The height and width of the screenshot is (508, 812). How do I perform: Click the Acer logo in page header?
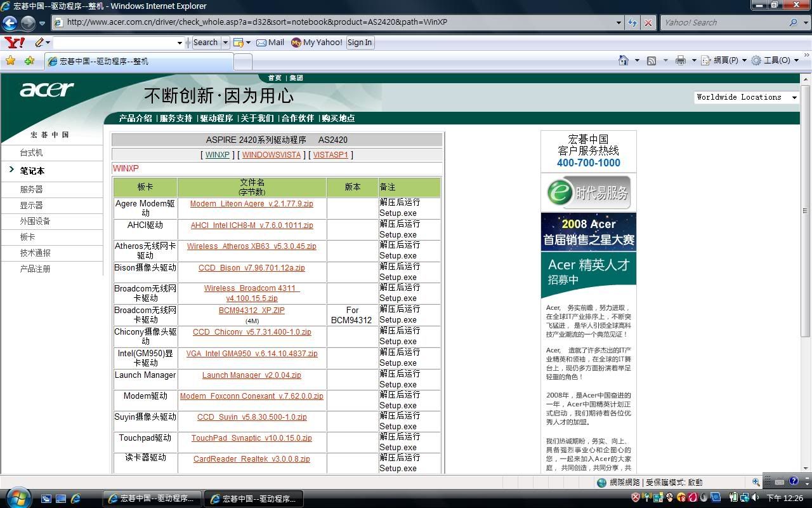coord(47,90)
